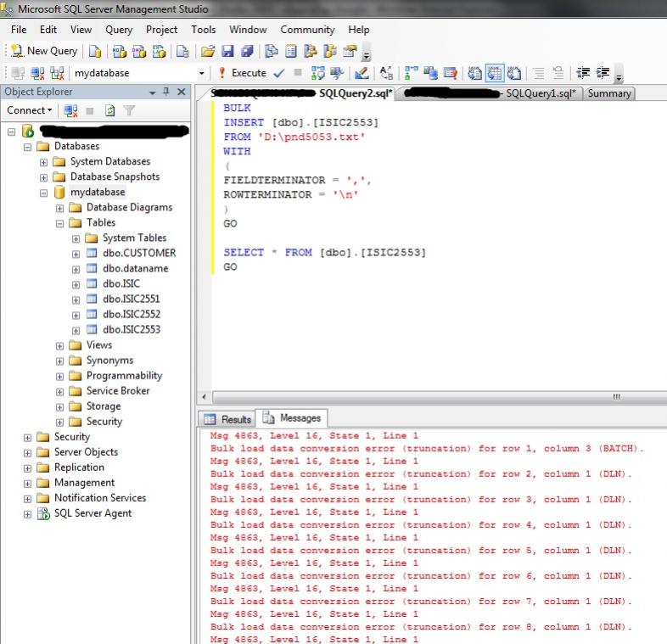Screen dimensions: 667x644
Task: Select the Results to Grid option
Action: click(x=494, y=73)
